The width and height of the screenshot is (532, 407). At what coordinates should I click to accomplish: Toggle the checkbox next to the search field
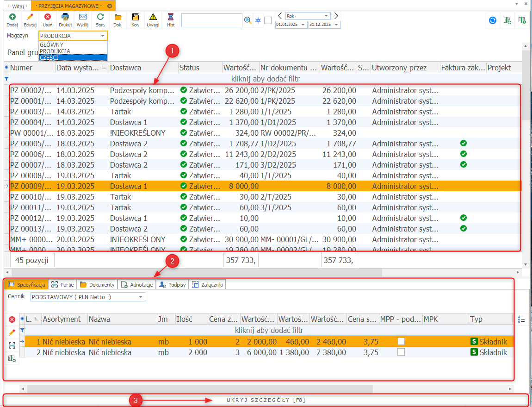tap(268, 20)
